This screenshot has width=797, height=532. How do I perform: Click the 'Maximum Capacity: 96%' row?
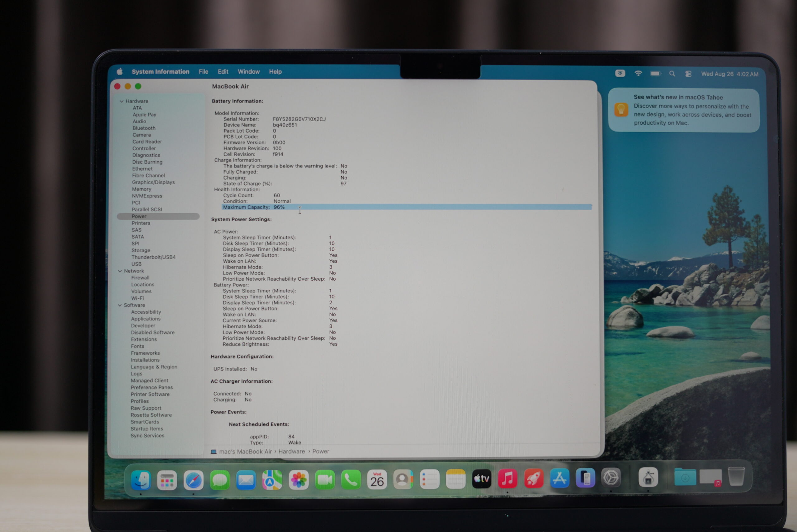click(x=407, y=207)
